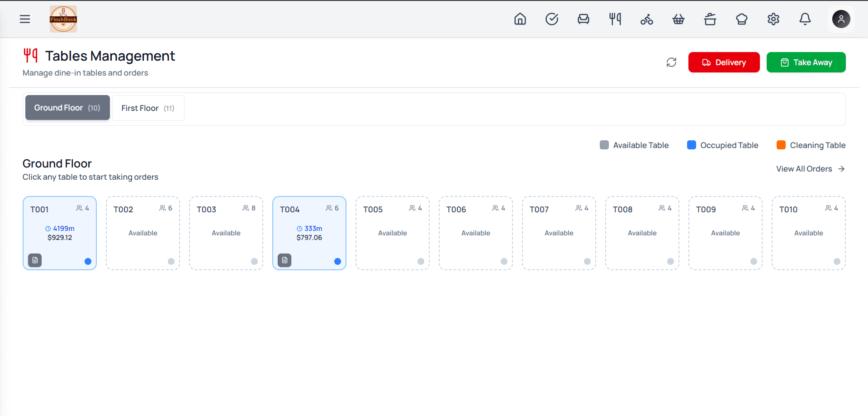Select available table T002

(143, 233)
